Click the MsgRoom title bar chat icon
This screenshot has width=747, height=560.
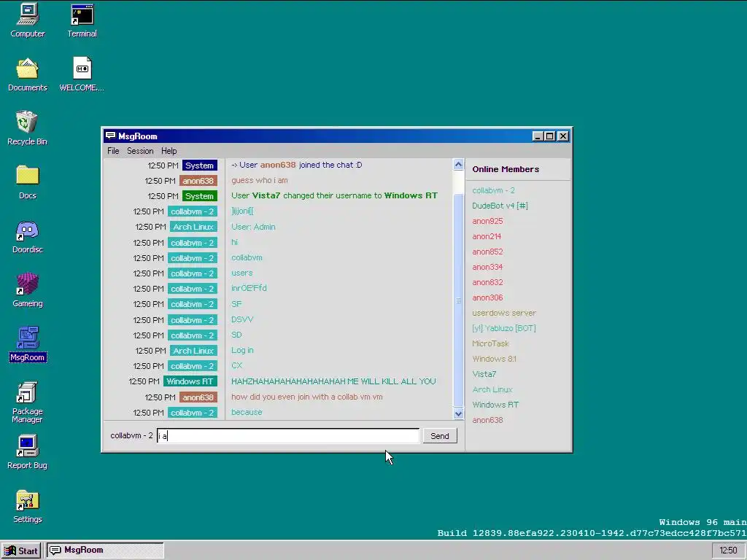111,136
